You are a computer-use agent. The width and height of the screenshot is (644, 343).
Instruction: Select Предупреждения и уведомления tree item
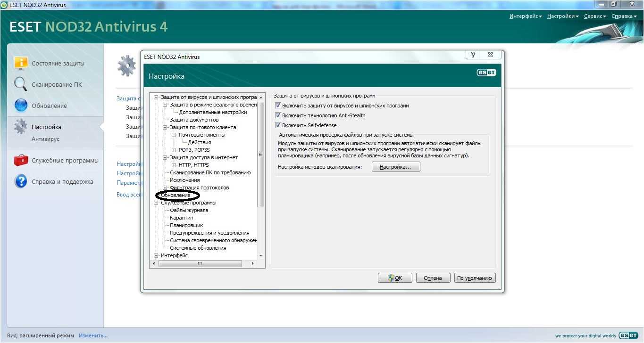point(209,233)
